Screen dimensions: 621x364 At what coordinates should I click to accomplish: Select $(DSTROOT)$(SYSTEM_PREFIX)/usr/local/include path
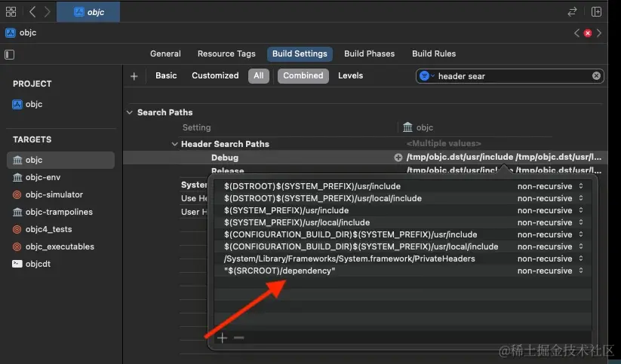click(x=323, y=198)
